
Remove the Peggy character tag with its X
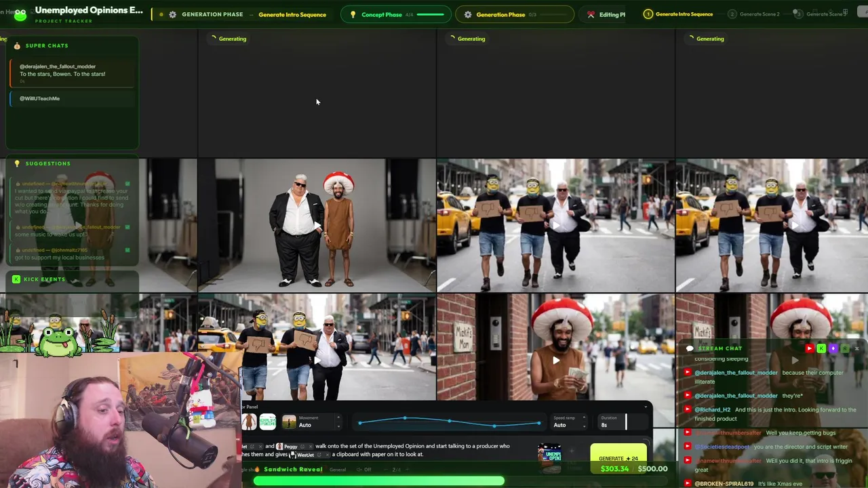click(x=310, y=447)
